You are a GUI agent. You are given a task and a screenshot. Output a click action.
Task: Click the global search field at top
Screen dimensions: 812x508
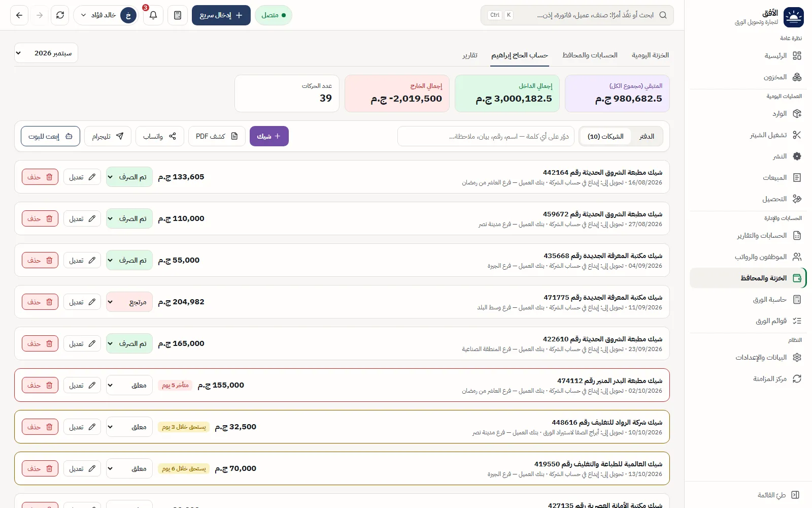(x=577, y=15)
